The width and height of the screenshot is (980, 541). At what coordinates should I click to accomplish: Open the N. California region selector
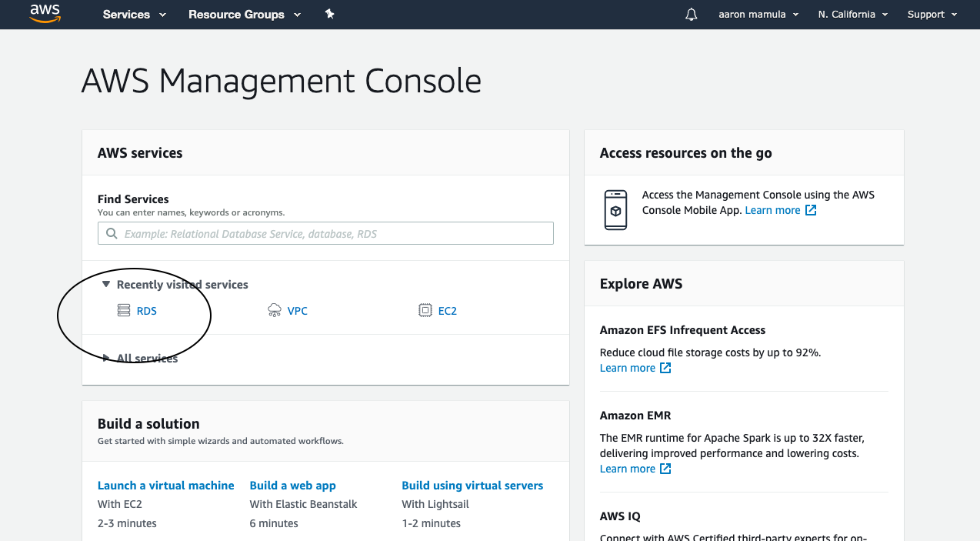tap(853, 15)
